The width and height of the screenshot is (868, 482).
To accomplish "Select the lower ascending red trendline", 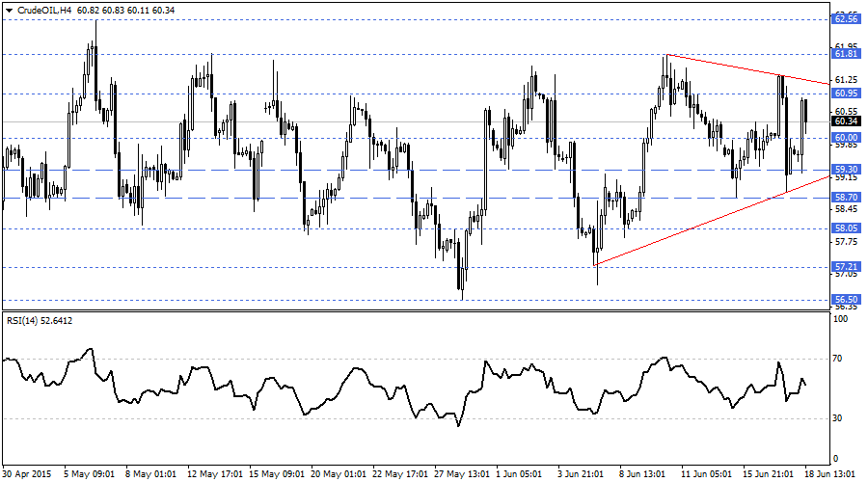I will (x=714, y=221).
